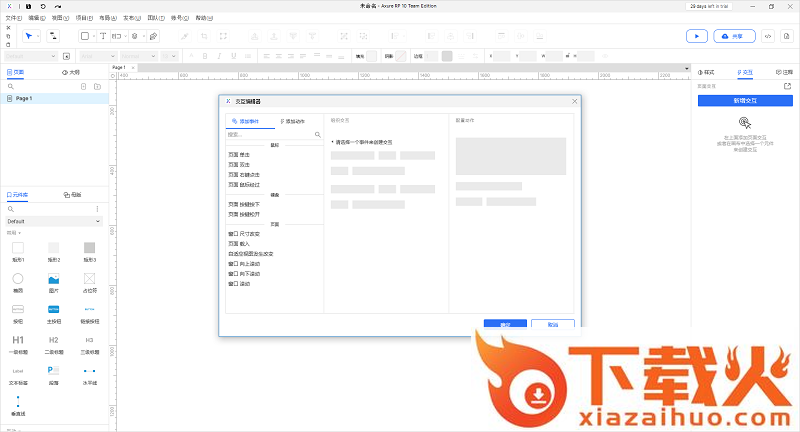
Task: Click the add page icon
Action: point(83,87)
